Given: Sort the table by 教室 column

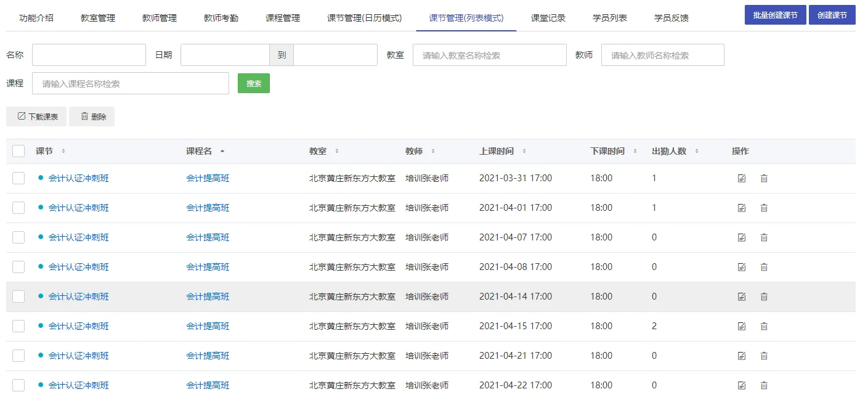Looking at the screenshot, I should pyautogui.click(x=337, y=151).
